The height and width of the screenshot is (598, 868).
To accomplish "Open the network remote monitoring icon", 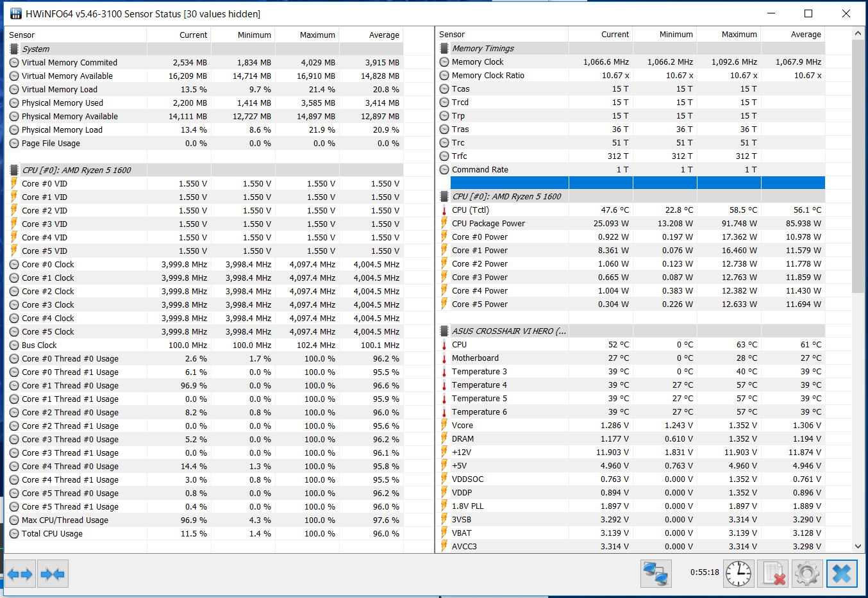I will click(656, 573).
